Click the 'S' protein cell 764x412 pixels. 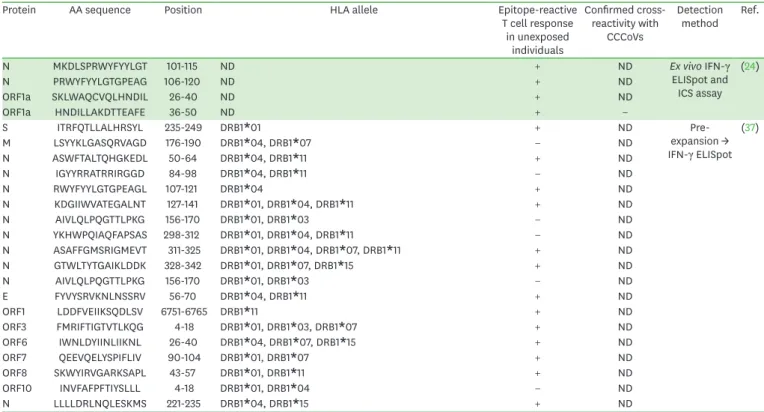tap(5, 128)
